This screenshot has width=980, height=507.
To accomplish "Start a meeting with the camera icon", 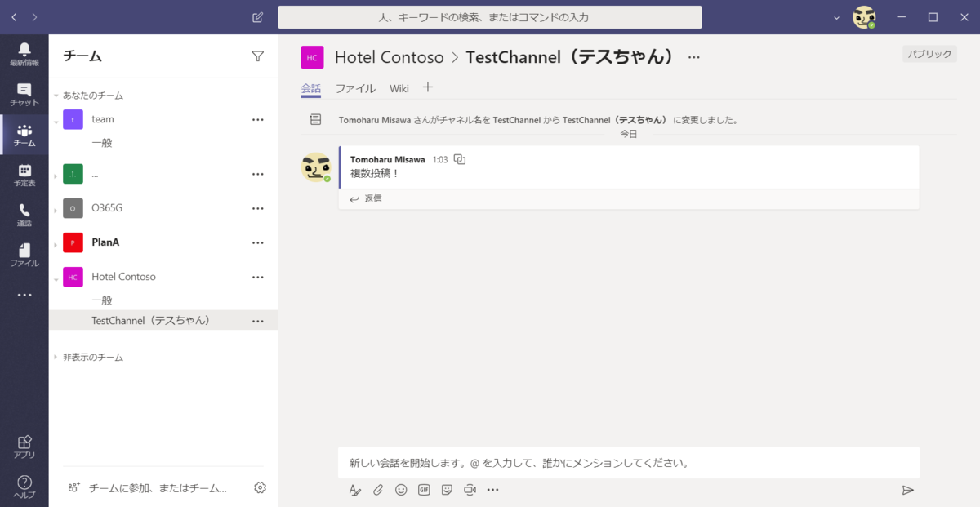I will 470,490.
